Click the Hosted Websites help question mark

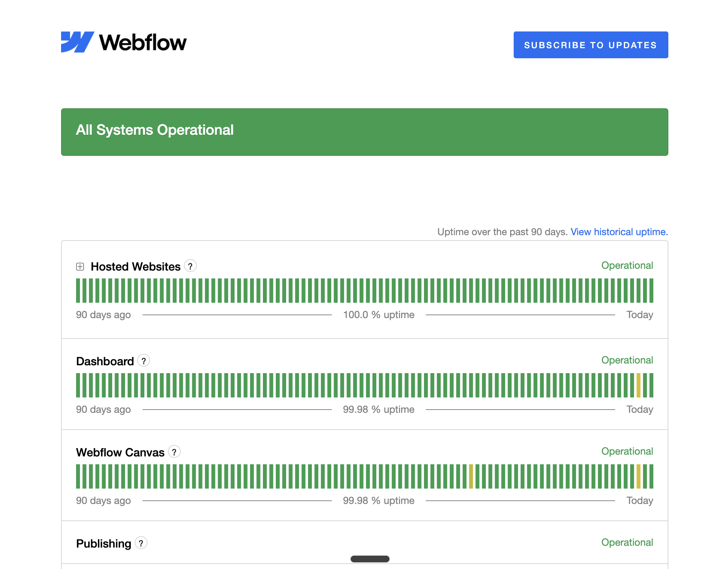click(190, 266)
